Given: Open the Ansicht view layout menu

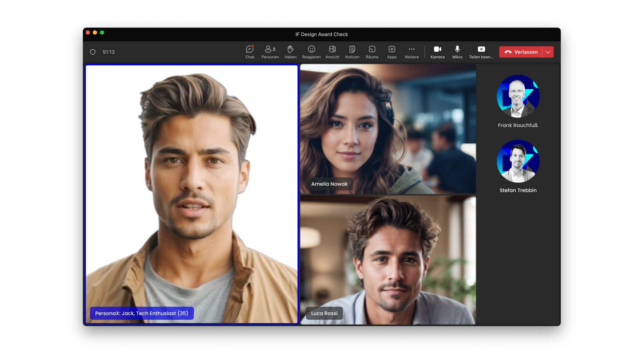Looking at the screenshot, I should click(332, 52).
